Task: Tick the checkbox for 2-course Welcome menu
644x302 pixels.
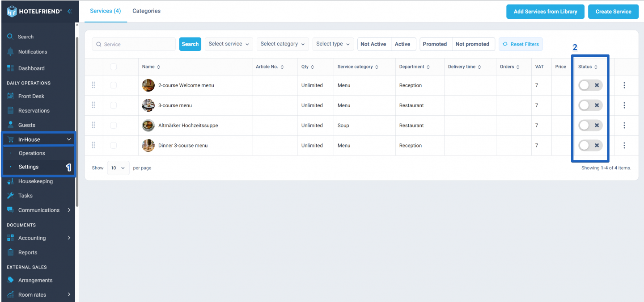Action: (x=113, y=85)
